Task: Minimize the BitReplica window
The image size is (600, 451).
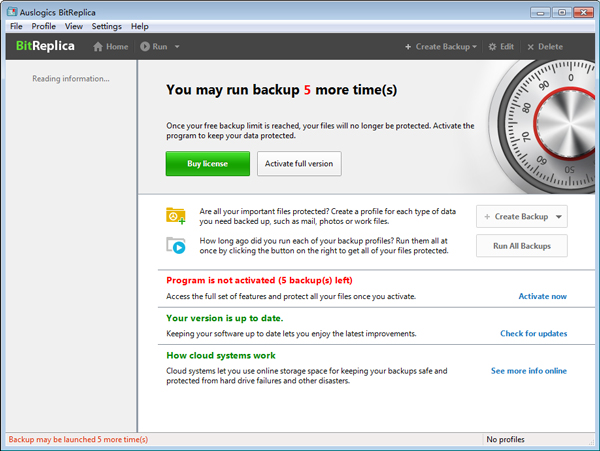Action: (x=540, y=13)
